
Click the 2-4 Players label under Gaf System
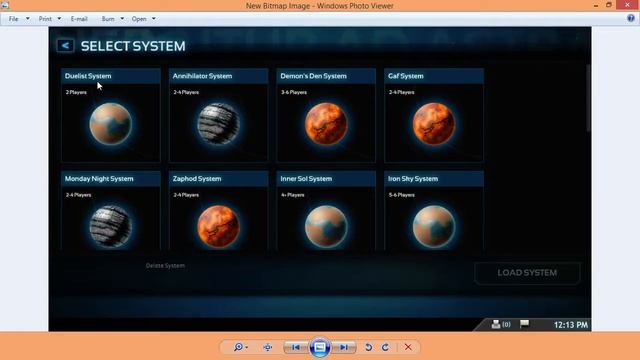[x=402, y=92]
